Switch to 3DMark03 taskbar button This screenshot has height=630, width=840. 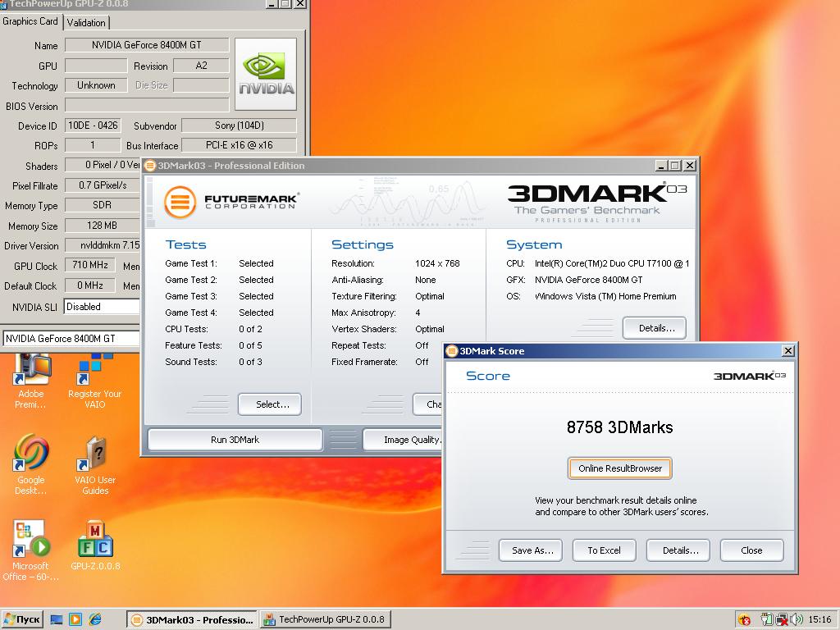(x=192, y=620)
